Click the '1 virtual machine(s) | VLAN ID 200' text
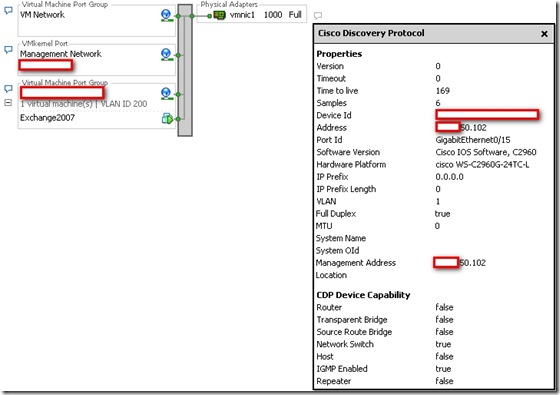560x395 pixels. (84, 104)
